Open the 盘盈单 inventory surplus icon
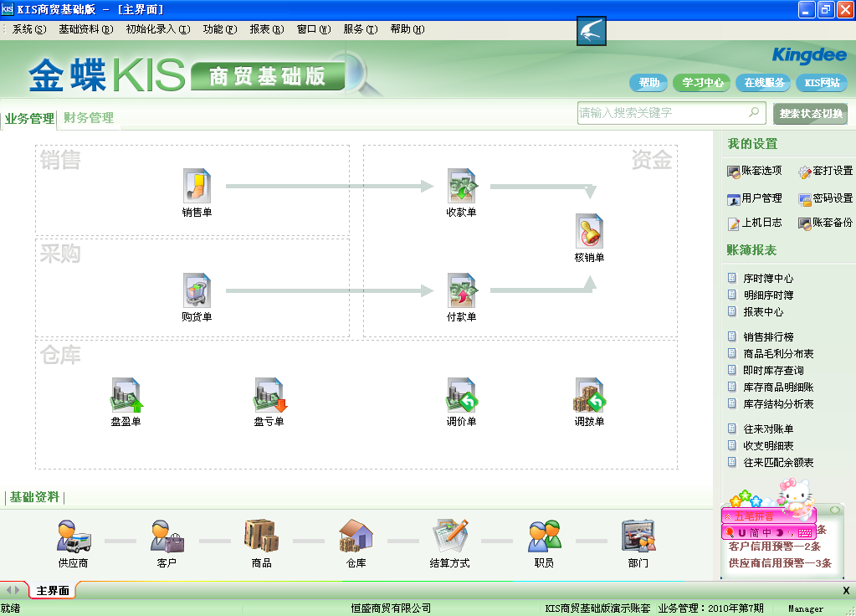Screen dimensions: 856x616 point(126,395)
